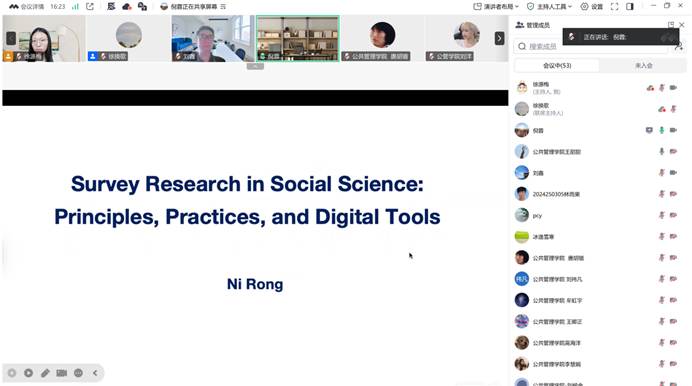Click the camera icon in floating slide toolbar
The height and width of the screenshot is (386, 692).
click(62, 373)
